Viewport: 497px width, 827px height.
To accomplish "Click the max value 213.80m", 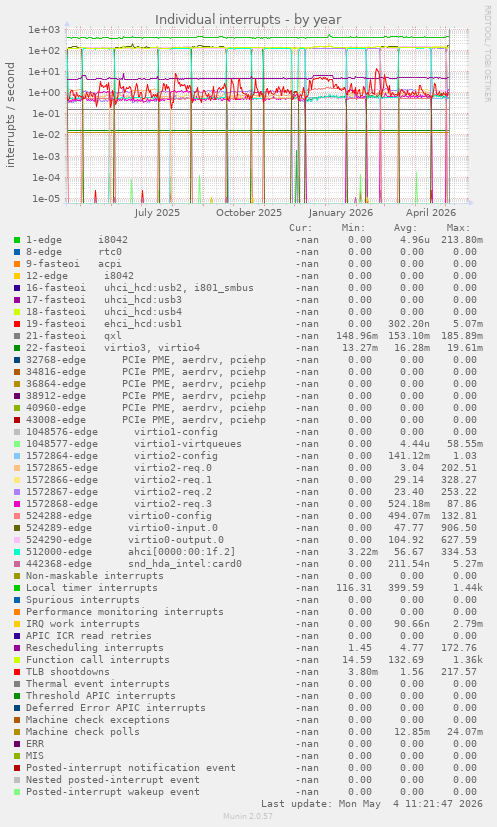I will click(x=462, y=240).
